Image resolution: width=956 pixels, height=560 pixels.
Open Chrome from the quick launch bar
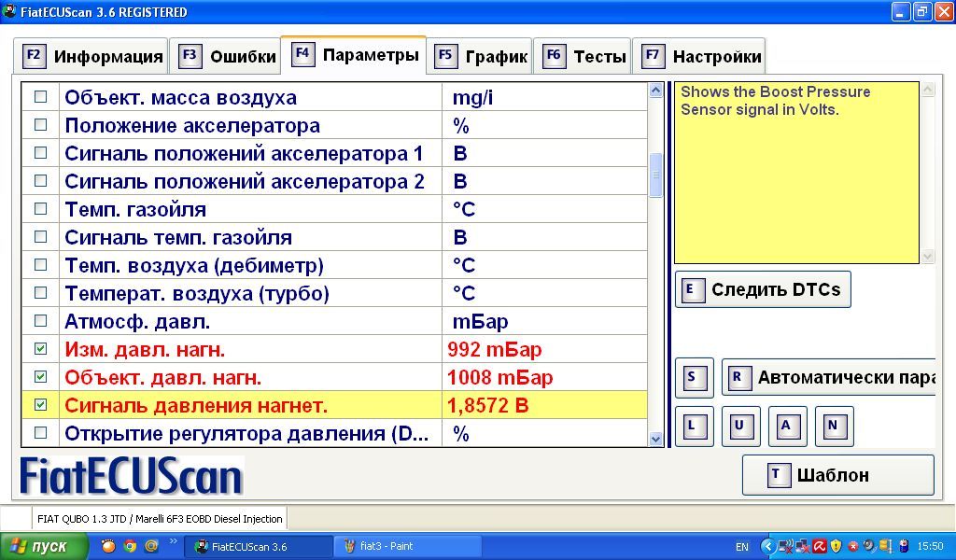click(x=130, y=546)
